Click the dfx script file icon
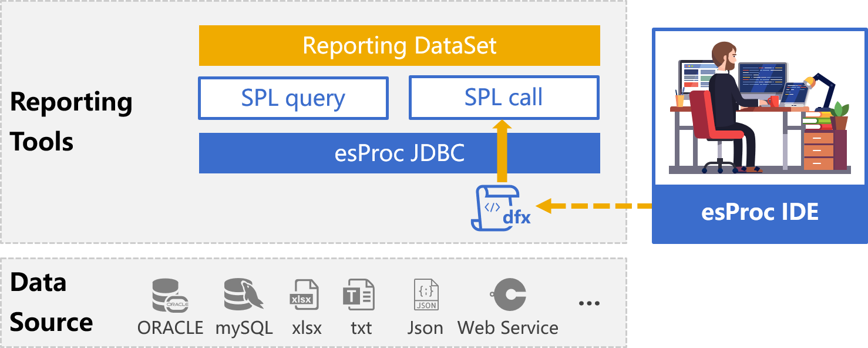 pyautogui.click(x=500, y=208)
